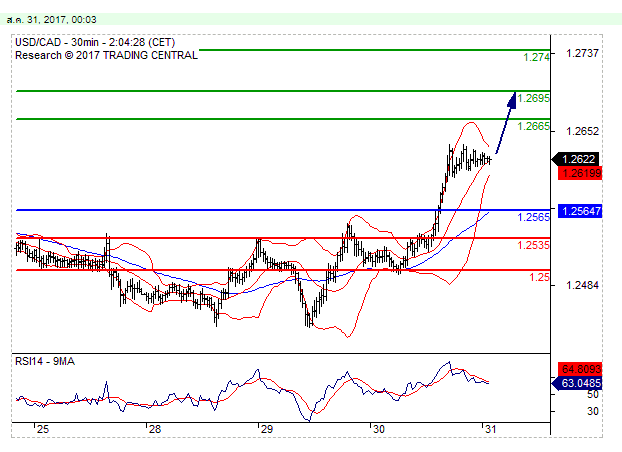Click the 1.2695 resistance level label
This screenshot has width=622, height=452.
[534, 98]
